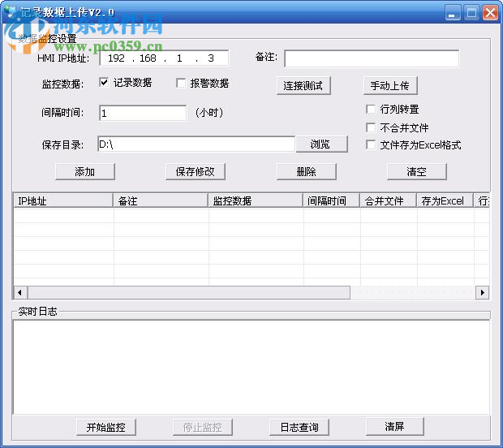Check the 记录数据 checkbox
Image resolution: width=503 pixels, height=448 pixels.
pyautogui.click(x=104, y=83)
